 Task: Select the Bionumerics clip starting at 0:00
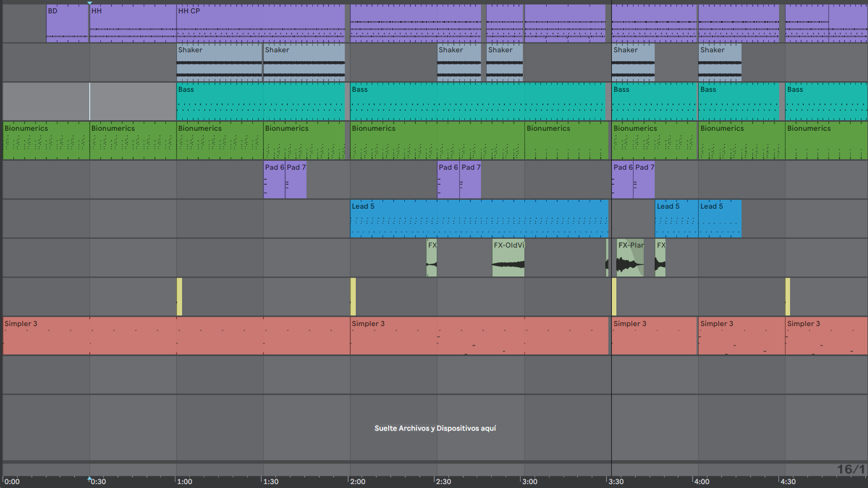(46, 141)
